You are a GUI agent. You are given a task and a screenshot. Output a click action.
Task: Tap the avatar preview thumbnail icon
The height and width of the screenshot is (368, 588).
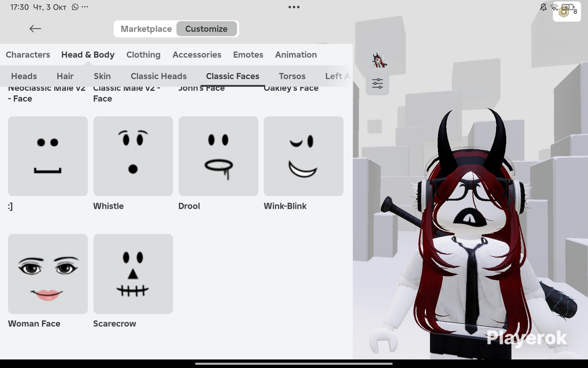[x=379, y=60]
